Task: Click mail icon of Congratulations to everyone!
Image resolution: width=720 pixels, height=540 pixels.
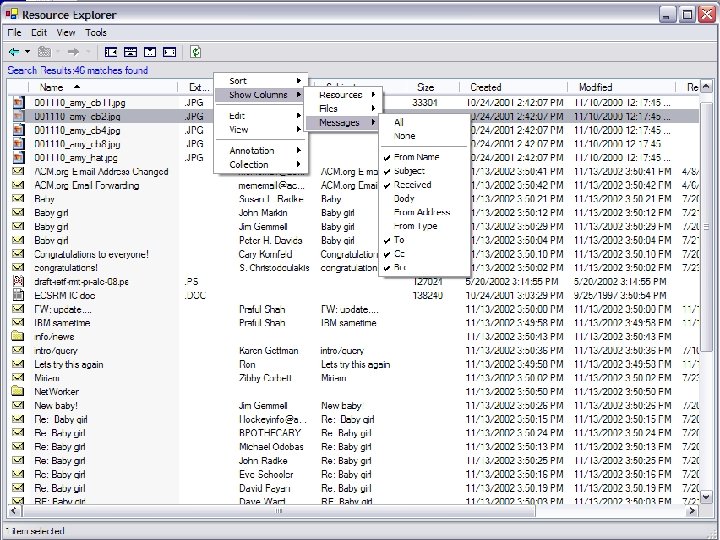Action: (x=18, y=253)
